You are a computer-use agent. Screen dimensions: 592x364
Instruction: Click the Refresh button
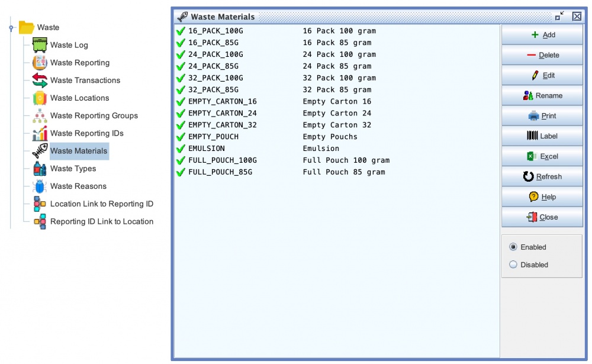[542, 177]
